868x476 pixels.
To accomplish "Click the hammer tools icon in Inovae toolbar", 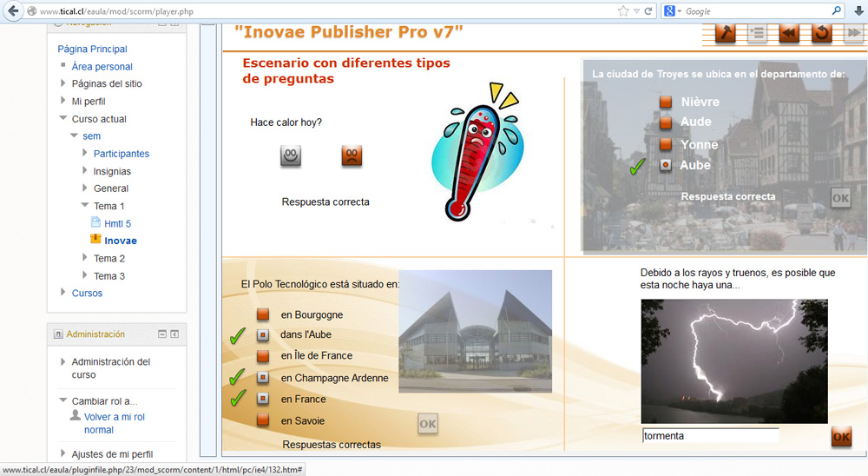I will click(x=725, y=33).
